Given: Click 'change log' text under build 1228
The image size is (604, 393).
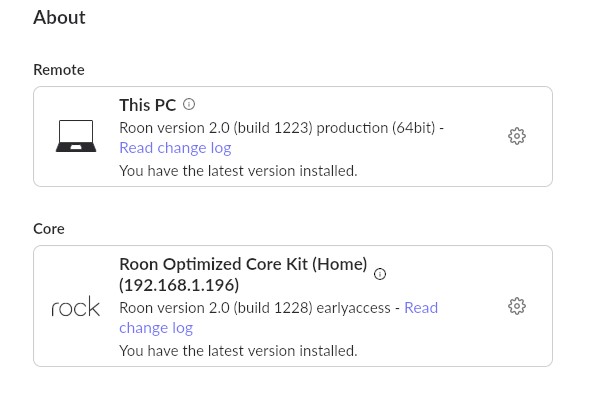Looking at the screenshot, I should click(x=156, y=328).
